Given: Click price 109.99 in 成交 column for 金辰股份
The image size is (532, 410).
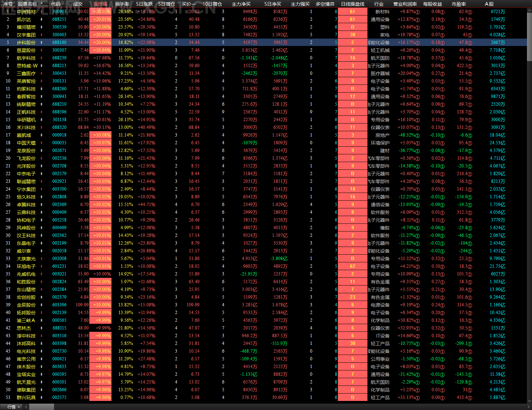Looking at the screenshot, I should tap(82, 305).
